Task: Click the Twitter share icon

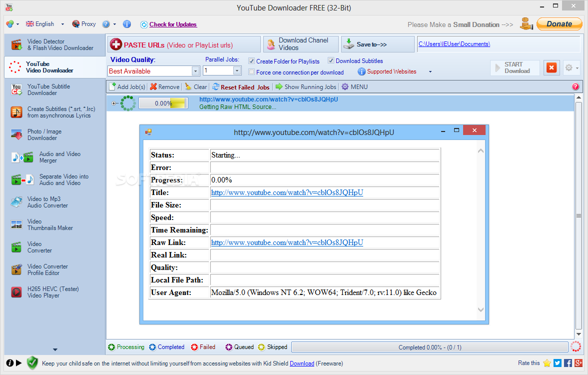Action: point(557,363)
